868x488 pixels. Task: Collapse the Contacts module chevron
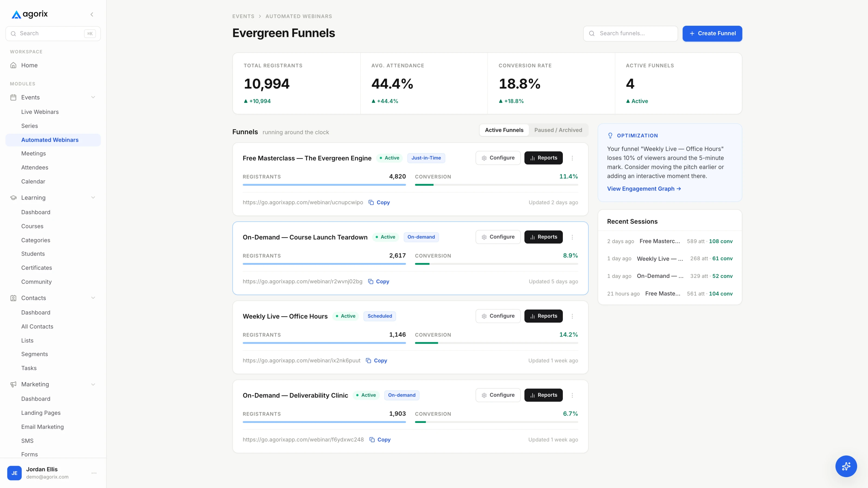[x=93, y=298]
